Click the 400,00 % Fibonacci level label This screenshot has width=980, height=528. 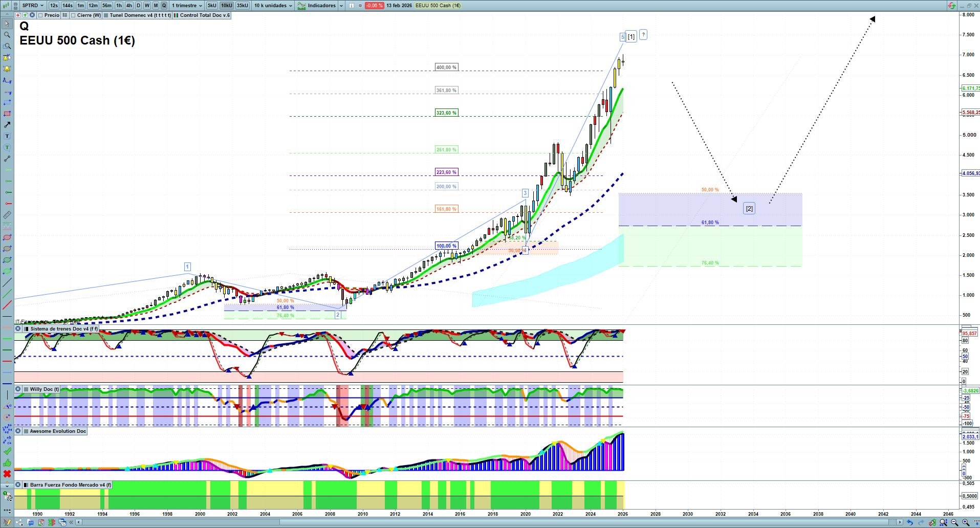click(446, 68)
